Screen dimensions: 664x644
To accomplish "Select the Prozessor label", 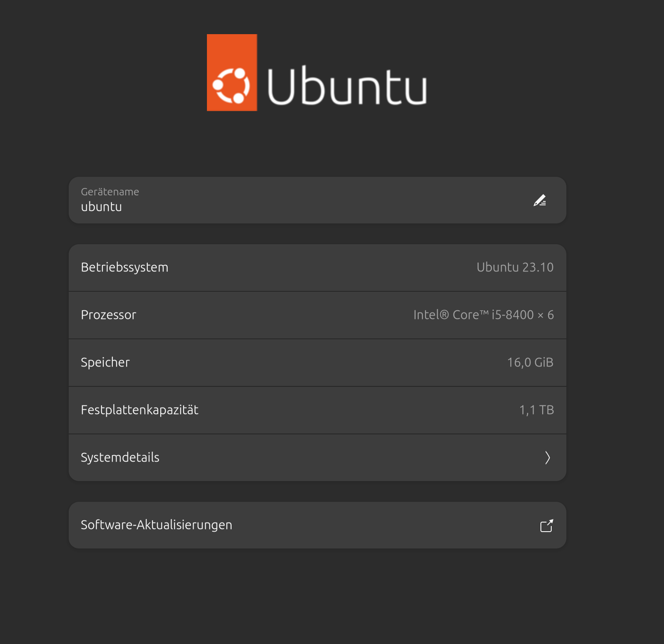I will click(108, 315).
